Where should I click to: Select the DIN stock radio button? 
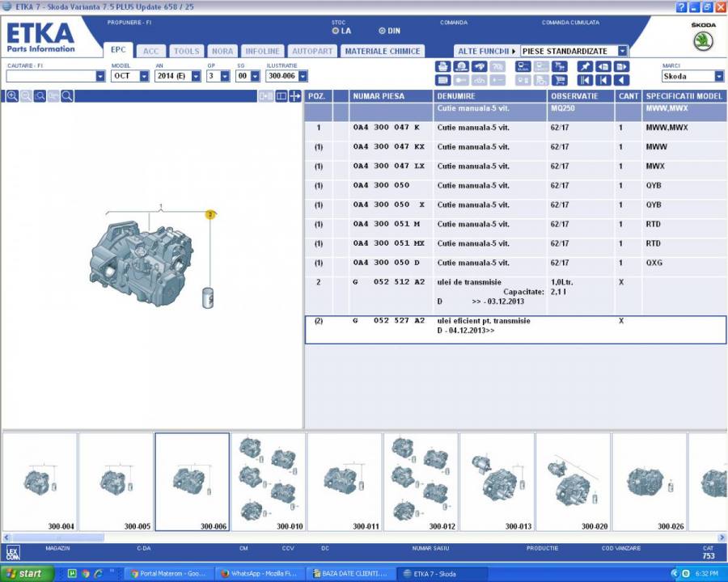pos(383,31)
